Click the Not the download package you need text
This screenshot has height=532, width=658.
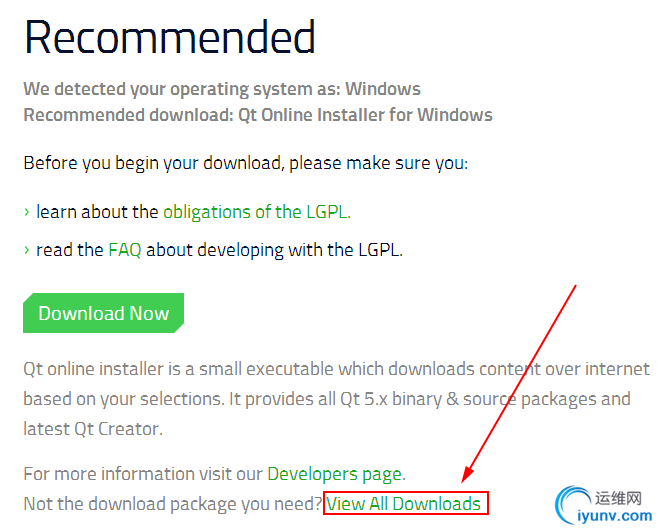tap(172, 504)
